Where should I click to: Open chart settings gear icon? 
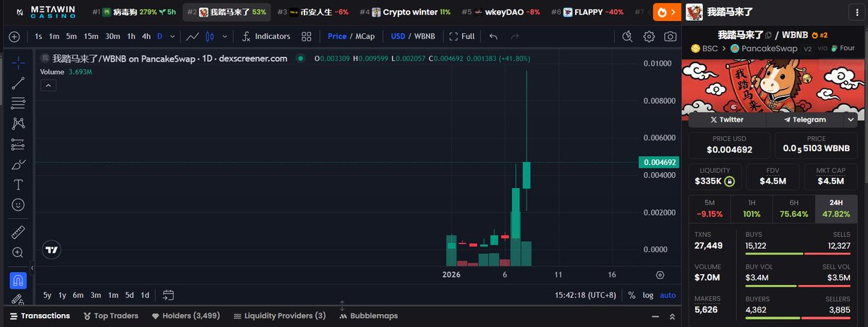click(649, 36)
